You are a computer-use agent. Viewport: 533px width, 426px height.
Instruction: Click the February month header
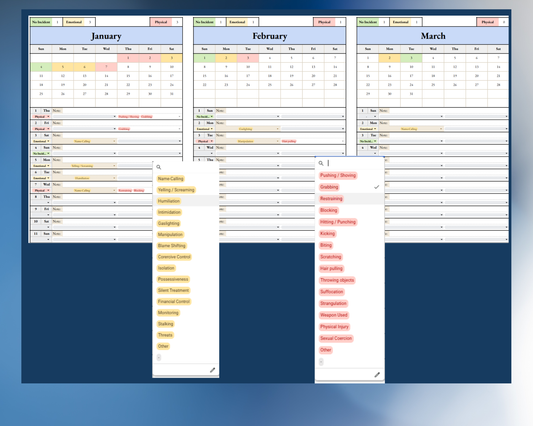tap(270, 36)
